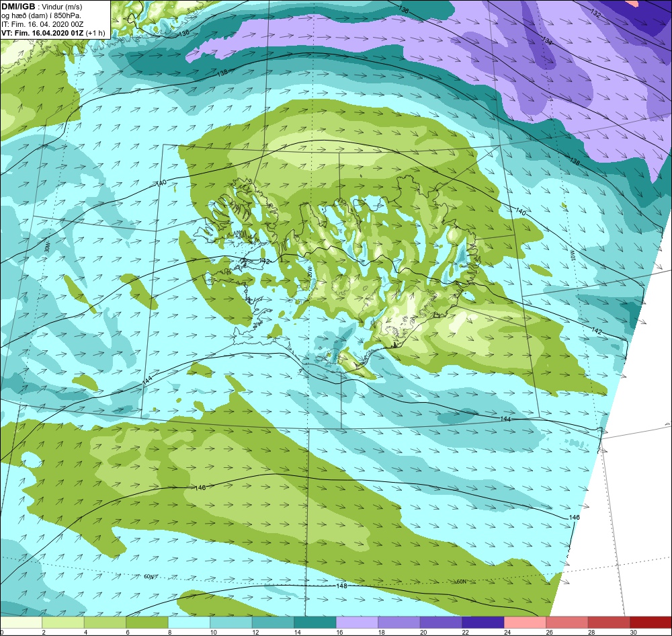Click the 'Vindur (m/s)' label
Viewport: 672px width, 636px height.
tap(63, 7)
